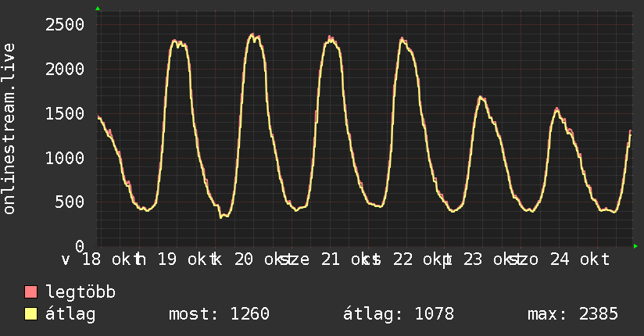Viewport: 644px width, 336px height.
Task: Click the legtöbb legend label
Action: point(80,292)
